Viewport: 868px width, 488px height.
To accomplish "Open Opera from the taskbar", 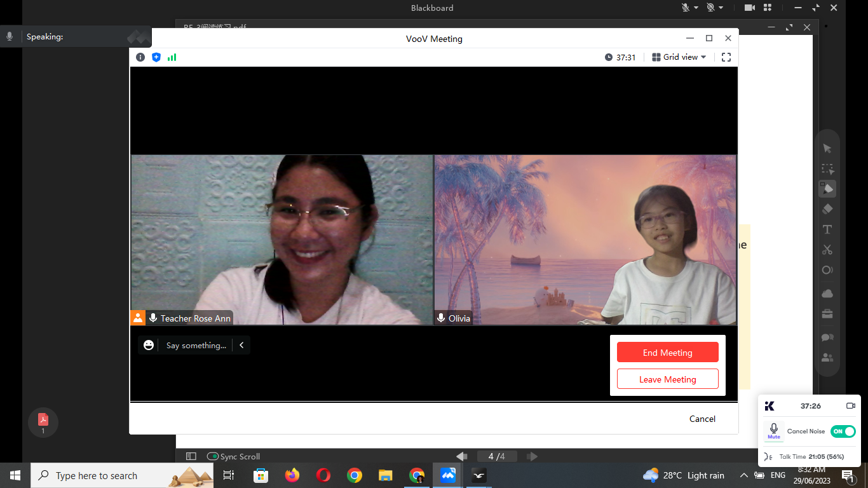I will click(x=323, y=475).
